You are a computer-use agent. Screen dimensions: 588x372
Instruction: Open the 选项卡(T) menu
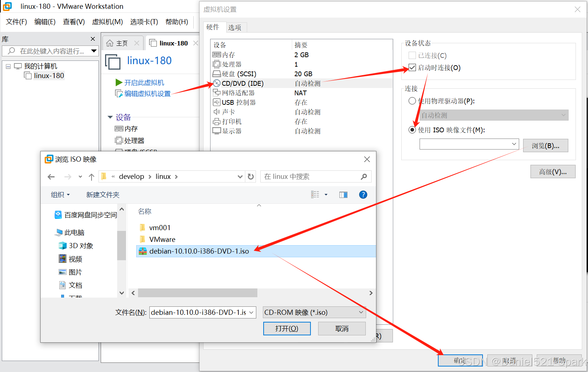tap(144, 22)
